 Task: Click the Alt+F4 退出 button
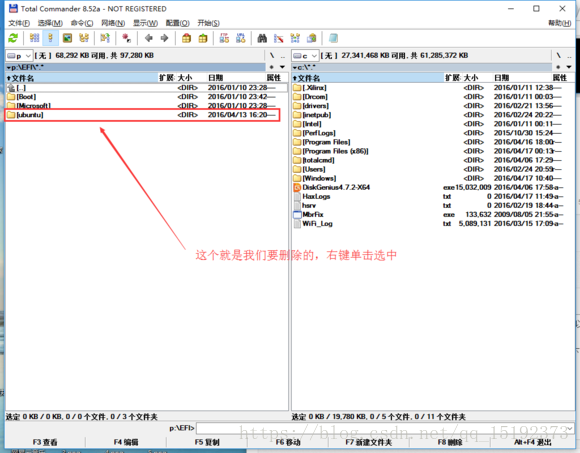[x=533, y=442]
